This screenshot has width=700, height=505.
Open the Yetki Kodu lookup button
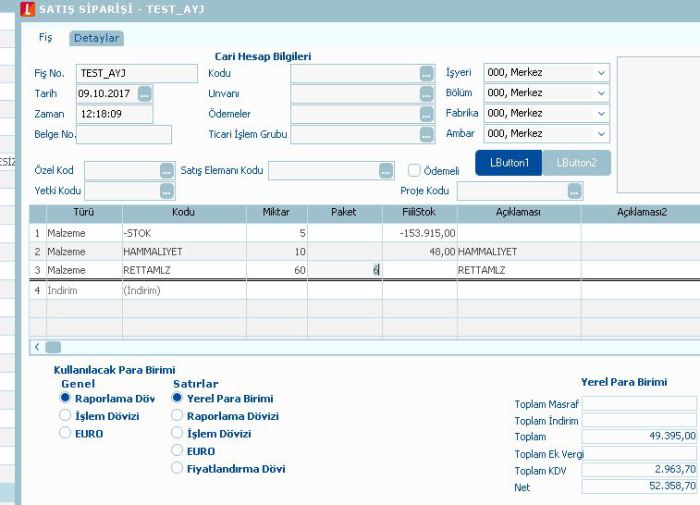[167, 191]
